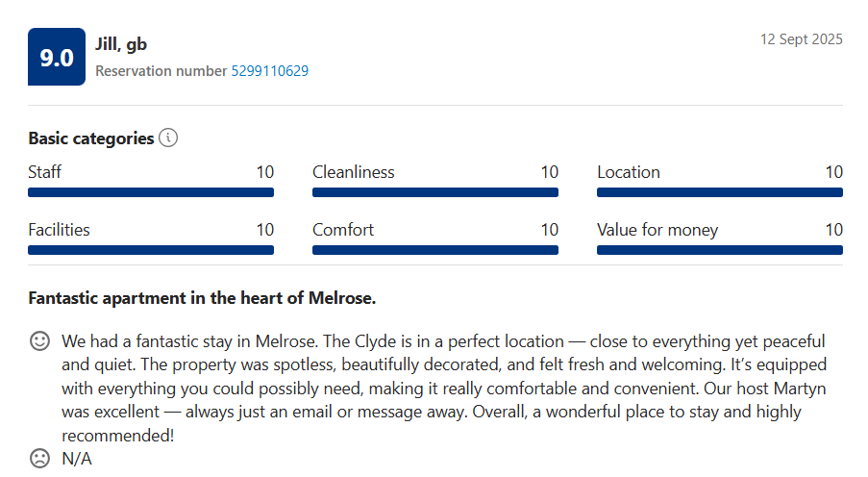Click the Location rating bar
868x477 pixels.
click(x=720, y=192)
